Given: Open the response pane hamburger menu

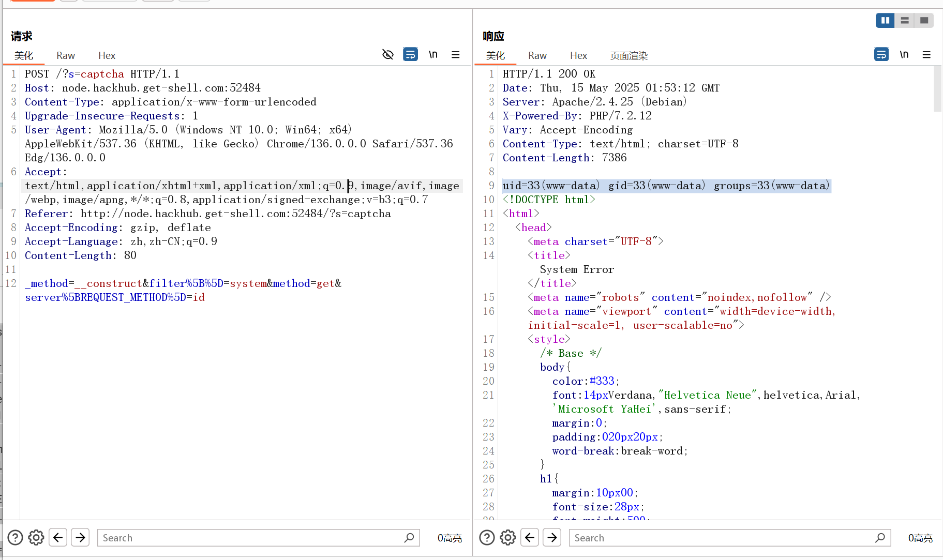Looking at the screenshot, I should tap(926, 54).
